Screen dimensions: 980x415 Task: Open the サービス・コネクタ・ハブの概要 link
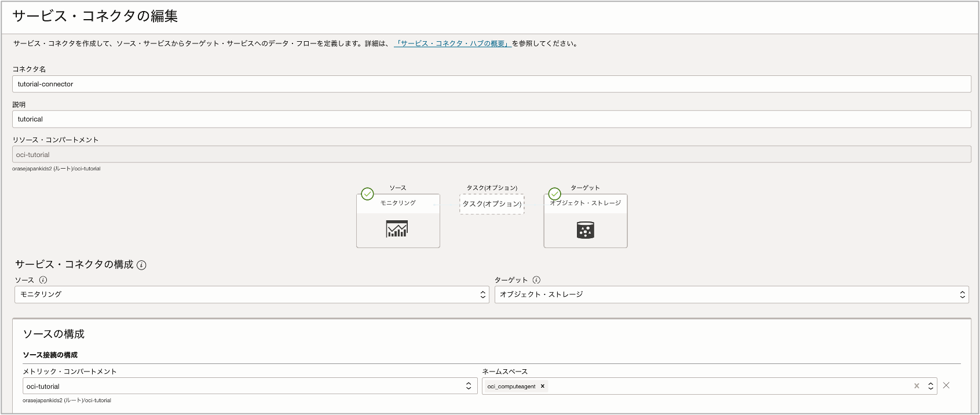click(452, 43)
